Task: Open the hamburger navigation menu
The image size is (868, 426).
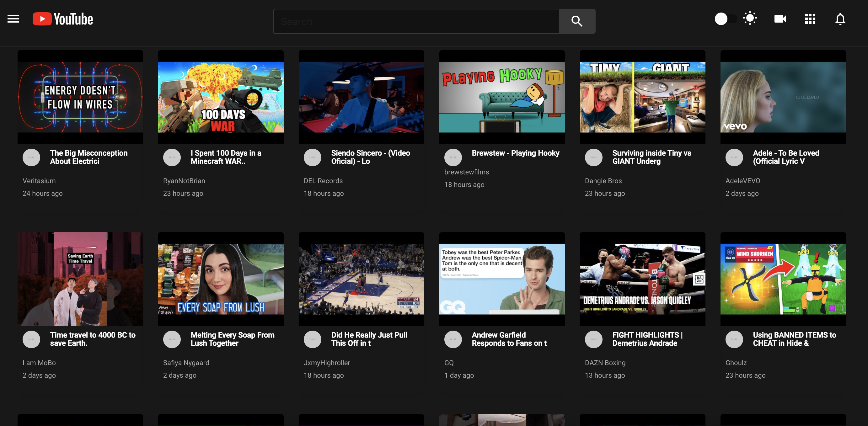Action: coord(13,19)
